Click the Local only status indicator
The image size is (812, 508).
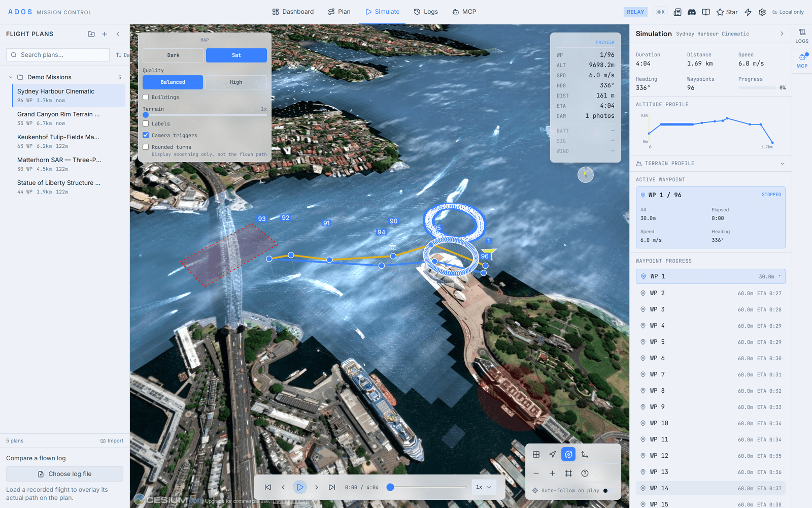(788, 12)
